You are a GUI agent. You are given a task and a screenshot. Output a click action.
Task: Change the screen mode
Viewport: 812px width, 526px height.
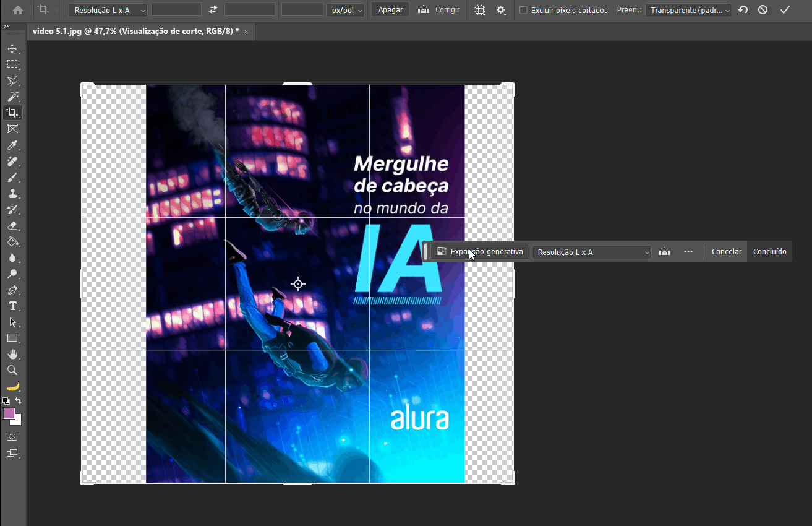(x=12, y=453)
